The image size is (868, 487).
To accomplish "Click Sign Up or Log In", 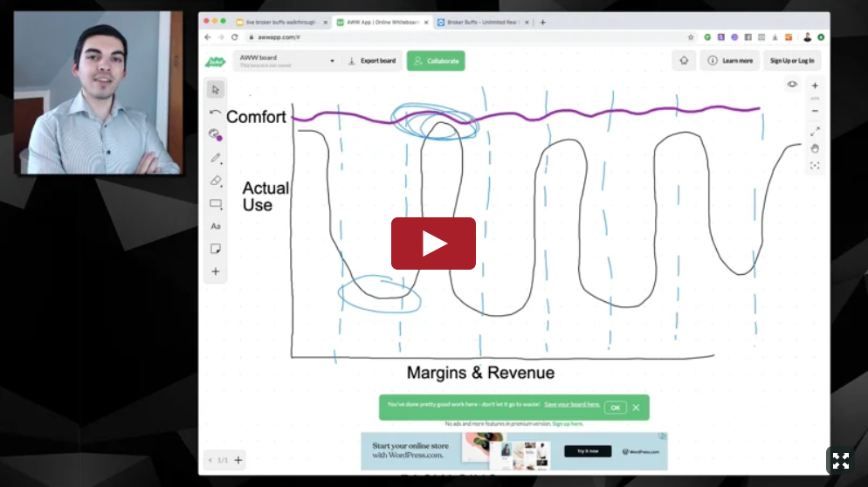I will click(x=792, y=60).
